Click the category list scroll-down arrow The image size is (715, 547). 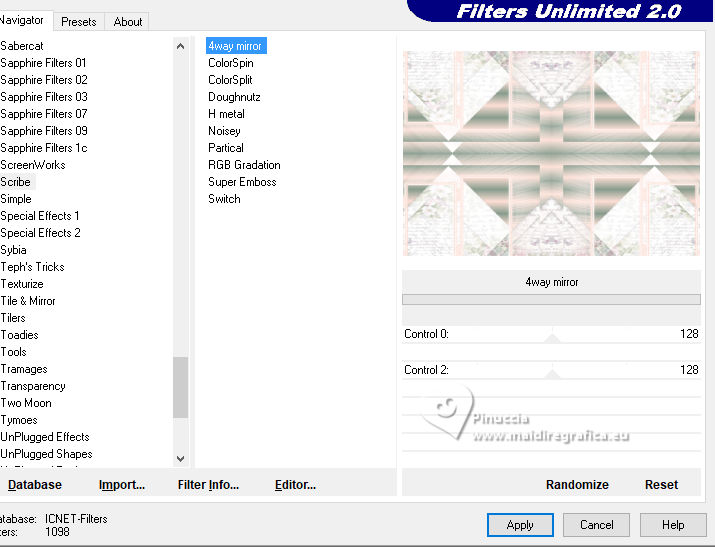[x=180, y=459]
